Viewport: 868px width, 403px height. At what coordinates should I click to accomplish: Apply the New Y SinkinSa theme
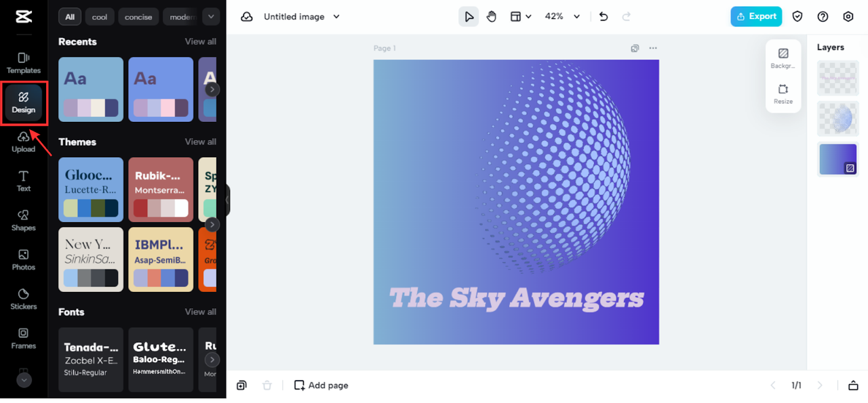point(91,259)
